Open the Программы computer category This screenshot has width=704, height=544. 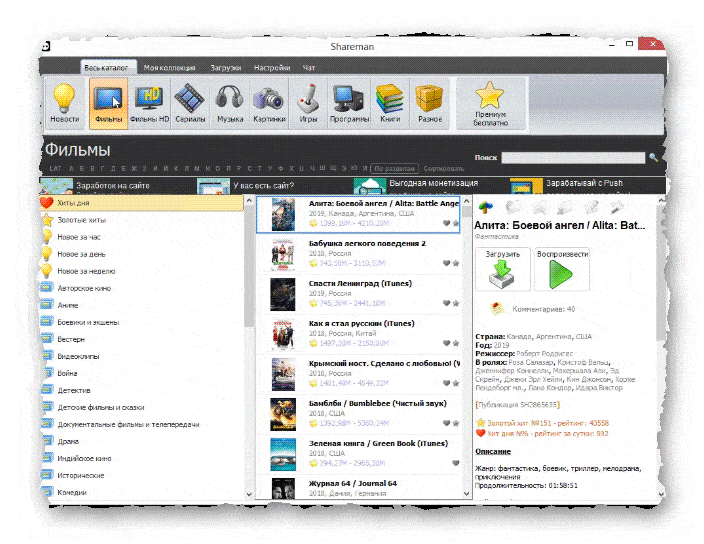coord(349,103)
